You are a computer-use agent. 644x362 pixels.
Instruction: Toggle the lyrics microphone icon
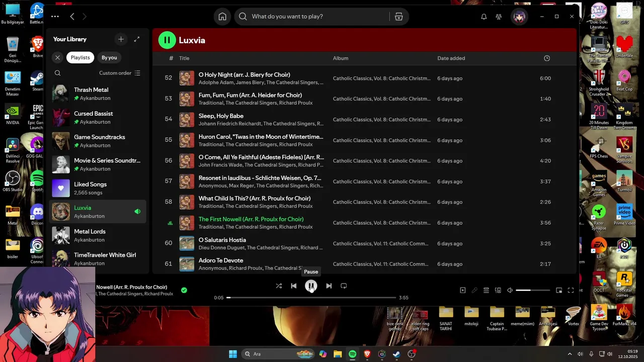pos(474,290)
